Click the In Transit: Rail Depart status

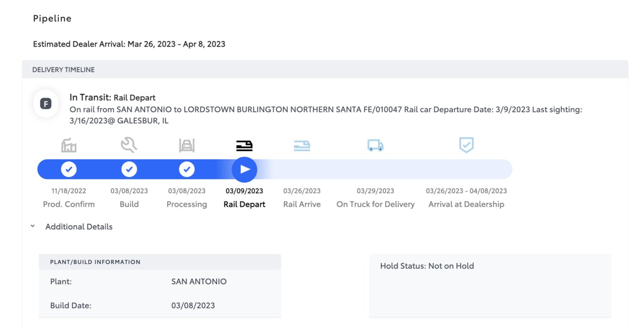(x=112, y=98)
